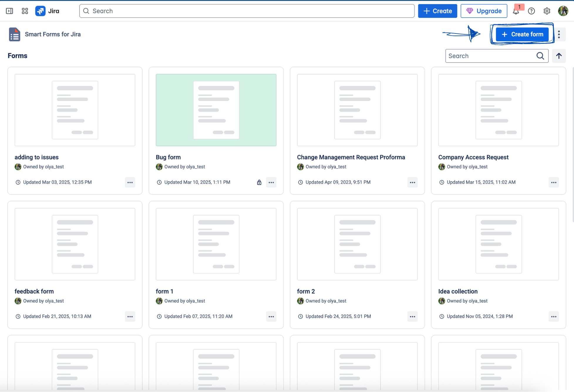Toggle the Jira sidebar panel icon
This screenshot has width=574, height=392.
[x=9, y=11]
